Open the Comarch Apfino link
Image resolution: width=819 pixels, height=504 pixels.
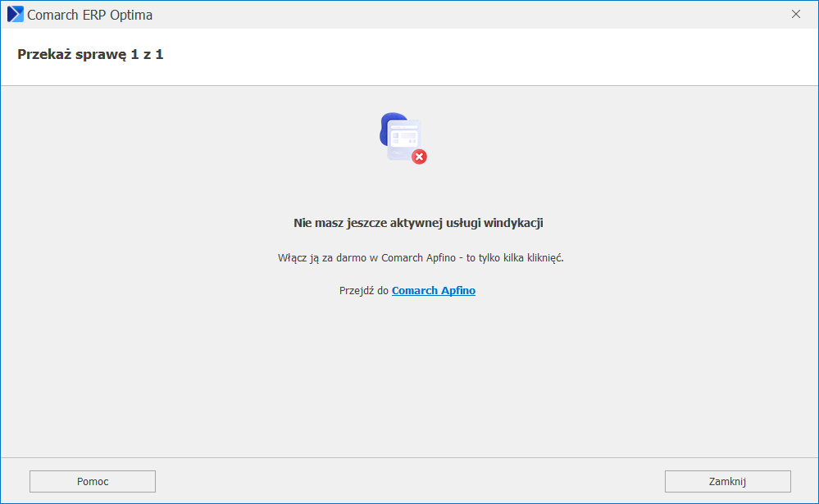coord(433,290)
